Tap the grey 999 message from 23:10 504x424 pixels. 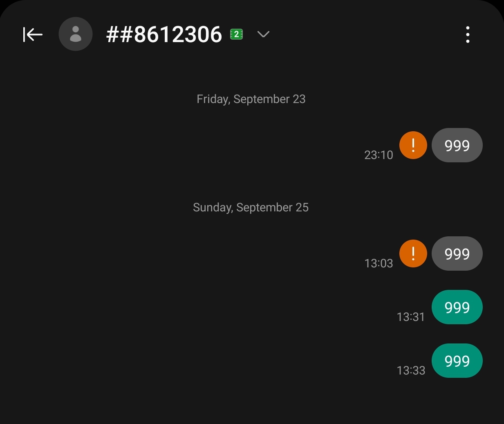(457, 145)
